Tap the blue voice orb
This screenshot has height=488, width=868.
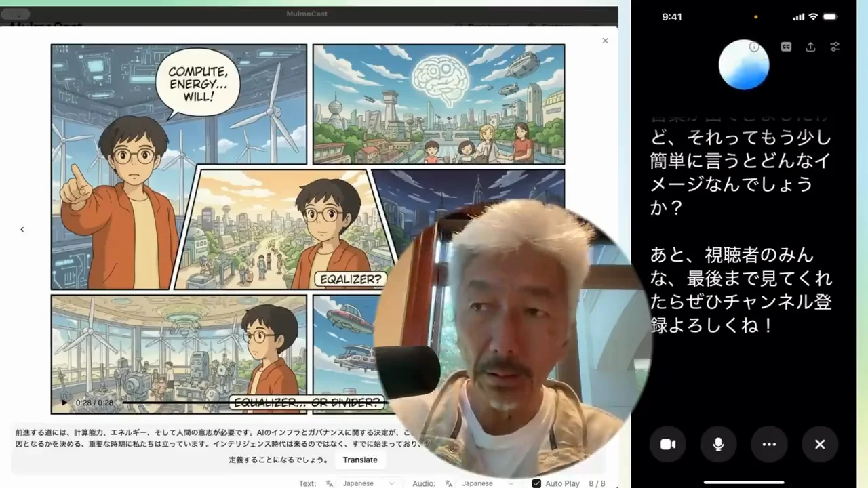744,65
